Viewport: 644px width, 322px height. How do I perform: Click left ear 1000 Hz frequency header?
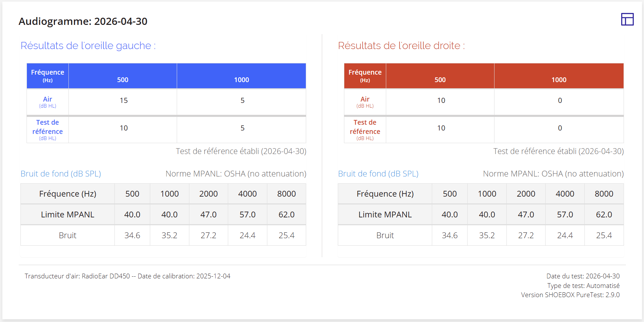[x=241, y=80]
